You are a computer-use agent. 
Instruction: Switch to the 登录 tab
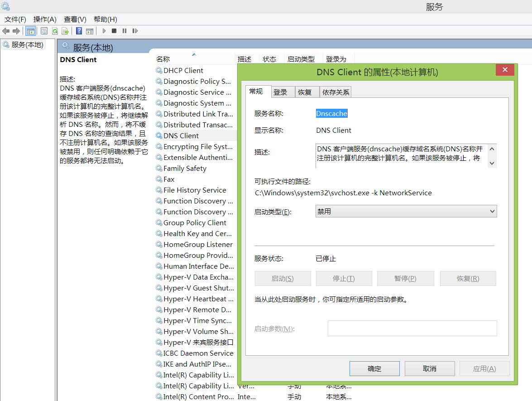click(282, 92)
